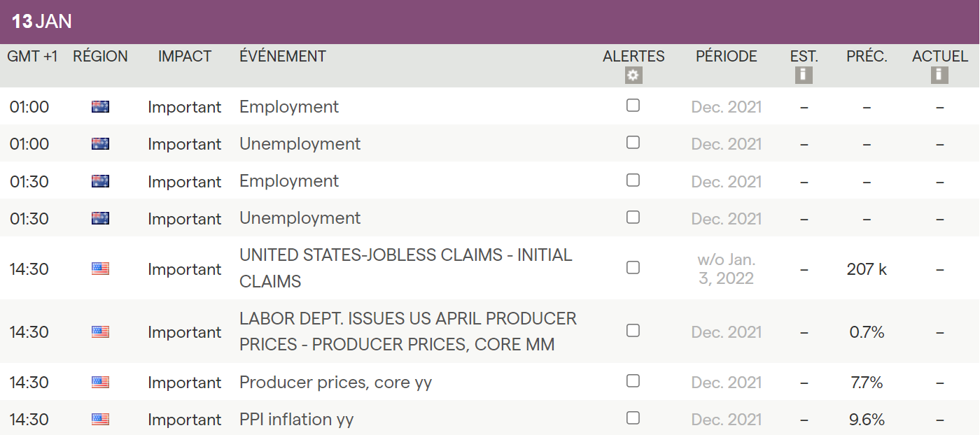Image resolution: width=980 pixels, height=435 pixels.
Task: Enable alert for Producer Prices Core MM
Action: tap(633, 330)
